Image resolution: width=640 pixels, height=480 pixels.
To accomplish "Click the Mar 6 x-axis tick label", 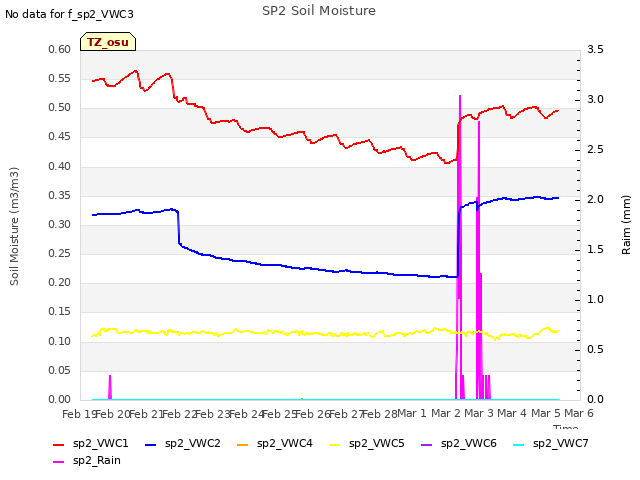I will click(579, 413).
